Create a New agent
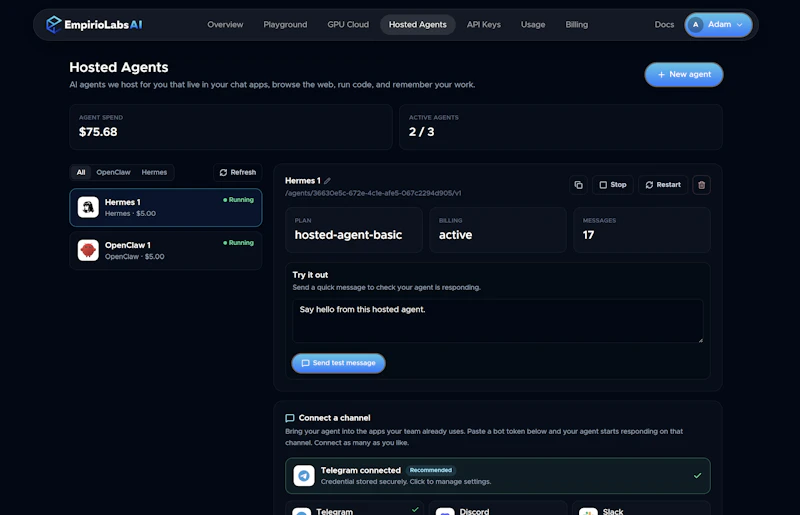This screenshot has height=515, width=800. point(684,75)
